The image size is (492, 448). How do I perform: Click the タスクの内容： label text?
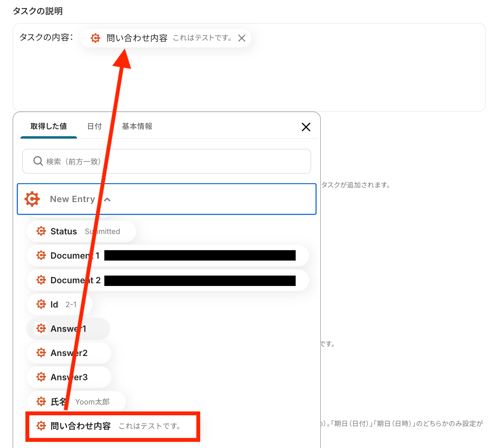pos(46,37)
